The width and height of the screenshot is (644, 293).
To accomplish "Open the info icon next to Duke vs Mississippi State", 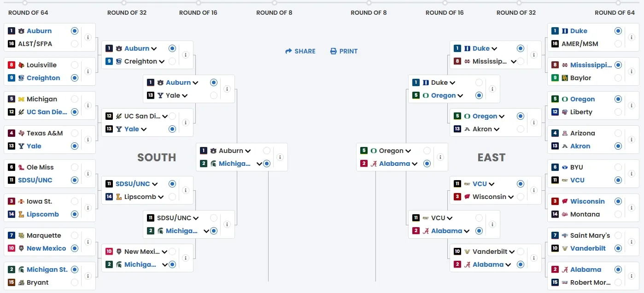I will [x=533, y=54].
